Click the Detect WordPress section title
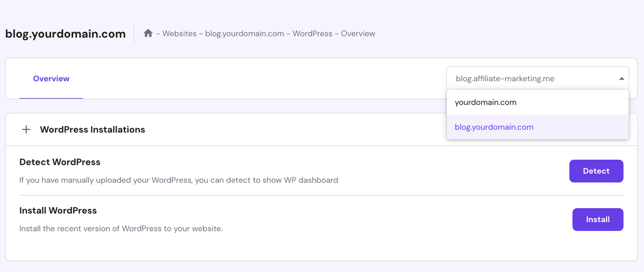 tap(60, 161)
